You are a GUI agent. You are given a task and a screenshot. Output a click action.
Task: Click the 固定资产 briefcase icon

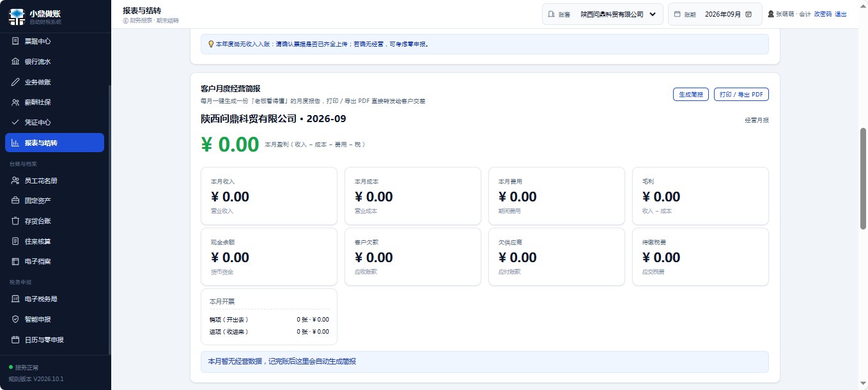click(x=16, y=201)
